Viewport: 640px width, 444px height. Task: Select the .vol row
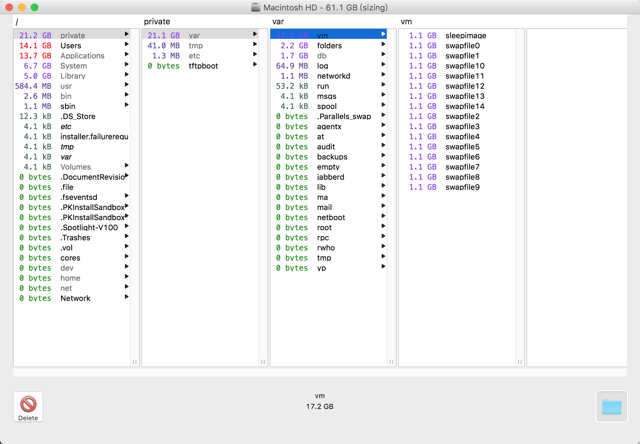72,248
